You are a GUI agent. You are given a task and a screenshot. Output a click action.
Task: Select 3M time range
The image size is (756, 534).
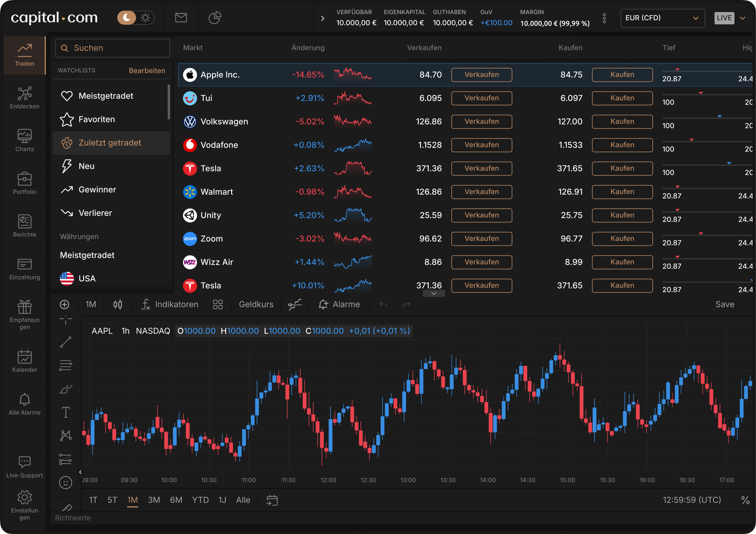[154, 500]
